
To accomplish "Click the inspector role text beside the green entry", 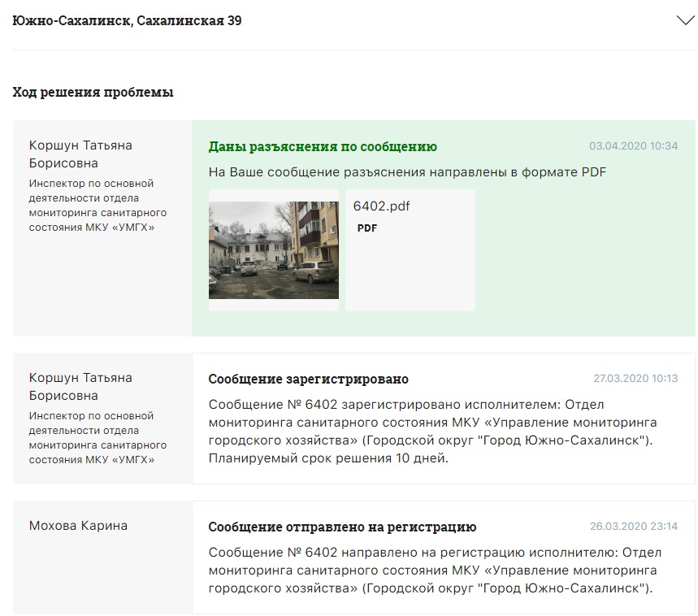I will pyautogui.click(x=98, y=205).
